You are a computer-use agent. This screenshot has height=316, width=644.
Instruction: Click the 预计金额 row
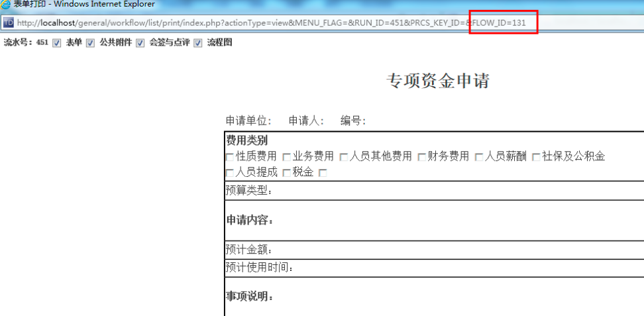coord(435,250)
